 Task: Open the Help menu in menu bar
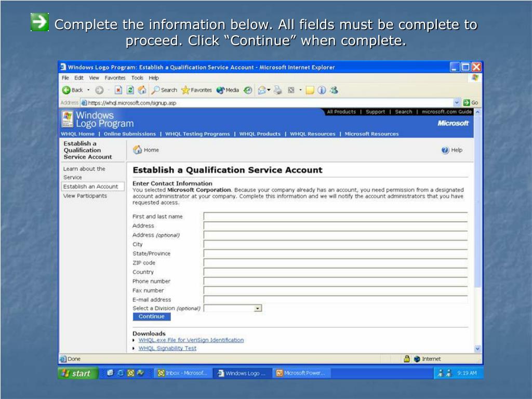pos(154,78)
